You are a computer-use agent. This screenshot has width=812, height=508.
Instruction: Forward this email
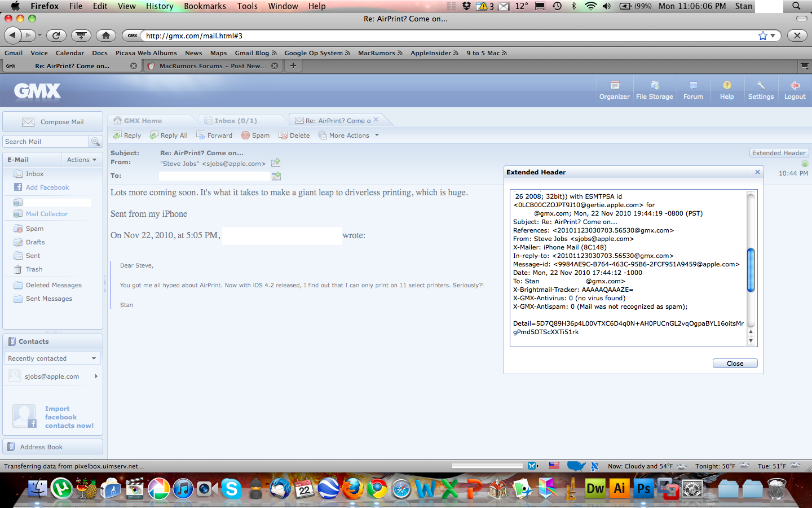click(214, 135)
